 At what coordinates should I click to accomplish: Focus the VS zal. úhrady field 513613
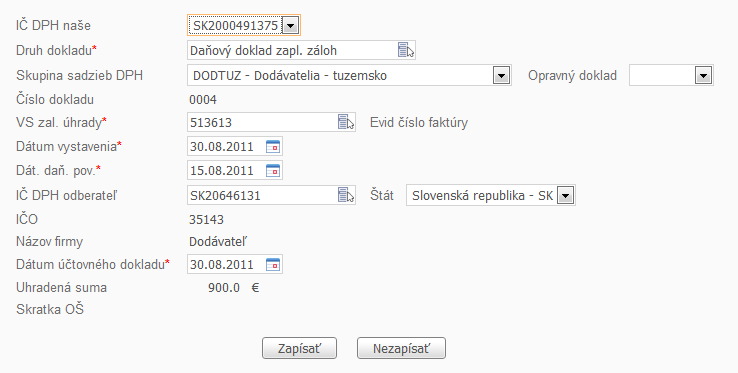coord(262,122)
